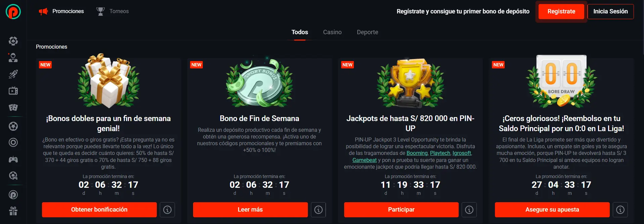Click the page scrollbar on the right edge

click(642, 27)
